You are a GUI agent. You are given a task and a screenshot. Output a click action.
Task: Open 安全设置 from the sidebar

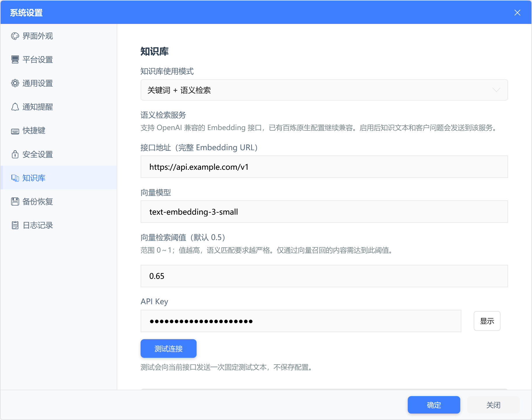click(x=59, y=154)
